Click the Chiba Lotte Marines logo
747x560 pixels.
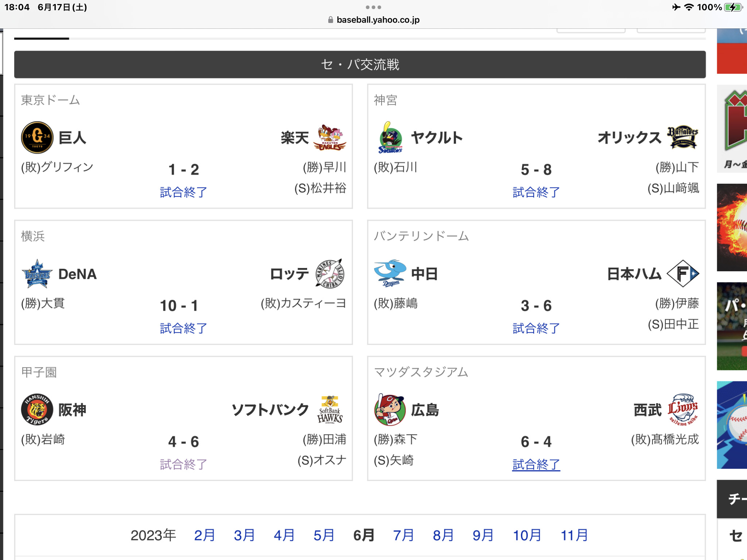tap(330, 274)
